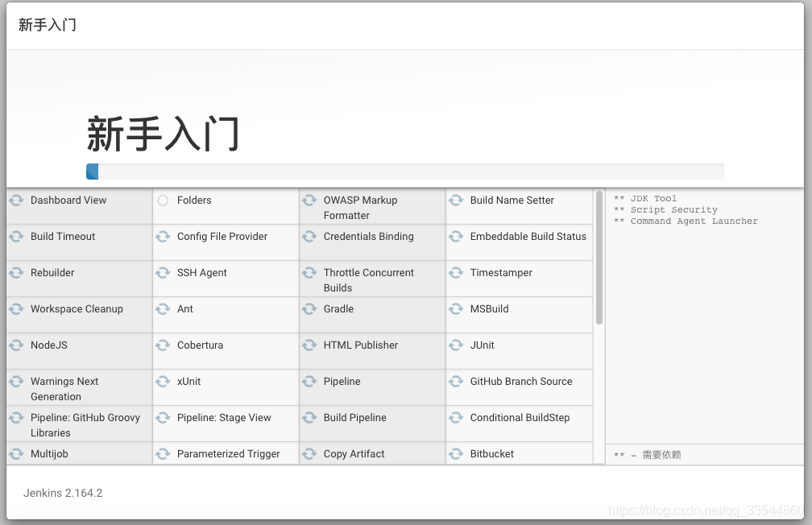Click the sync icon beside Bitbucket
Viewport: 812px width, 525px height.
pyautogui.click(x=456, y=454)
